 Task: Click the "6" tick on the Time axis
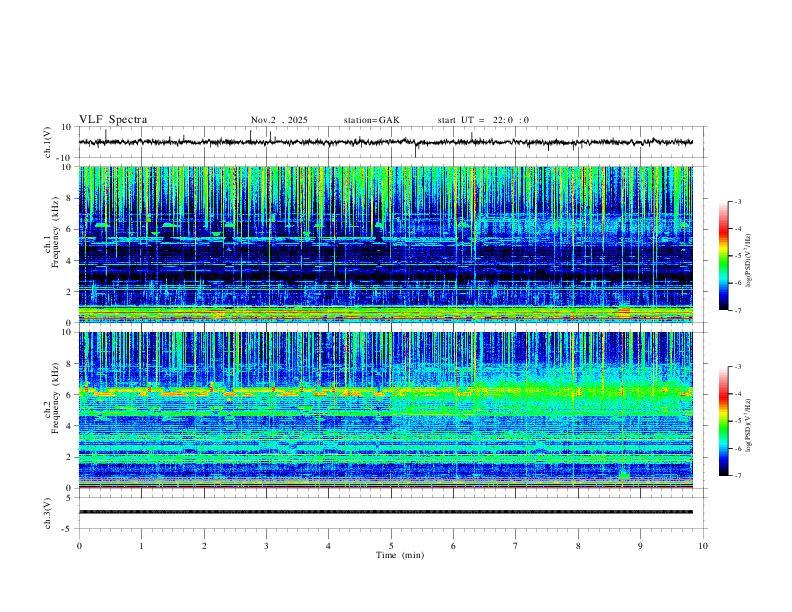click(453, 546)
